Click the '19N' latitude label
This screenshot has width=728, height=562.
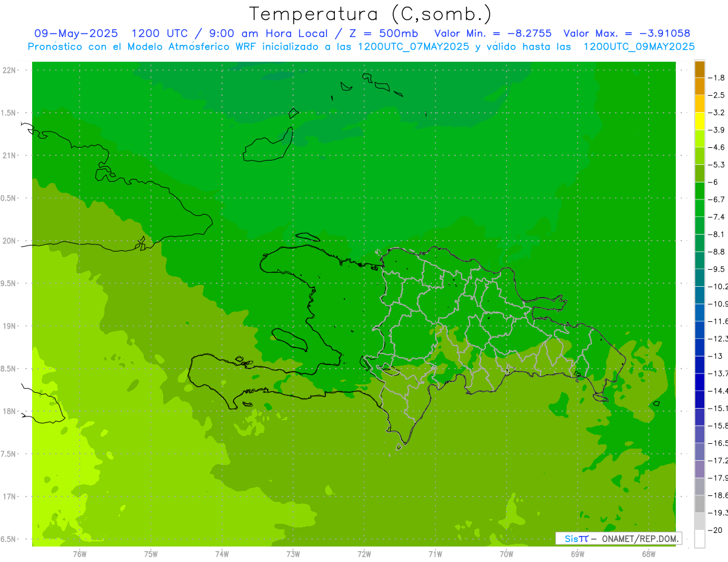coord(9,326)
